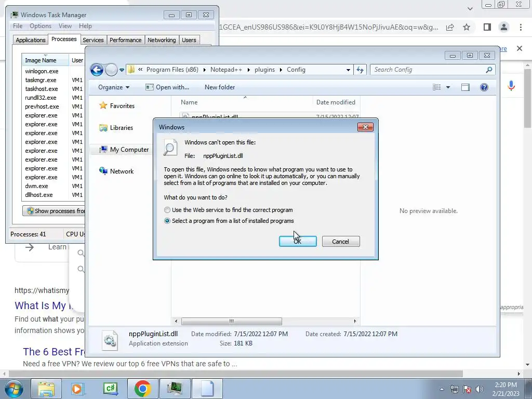Click the search magnifier icon in Explorer
Screen dimensions: 532x399
tap(489, 70)
